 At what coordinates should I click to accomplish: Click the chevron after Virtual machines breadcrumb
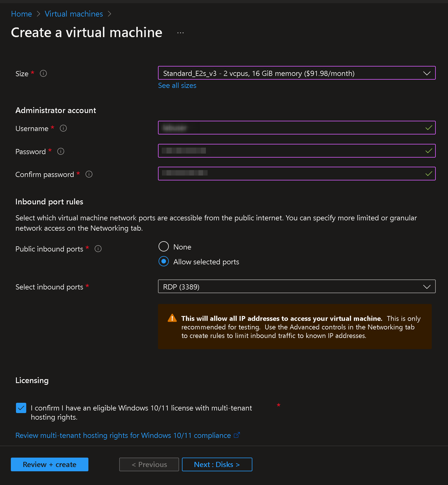(x=110, y=14)
